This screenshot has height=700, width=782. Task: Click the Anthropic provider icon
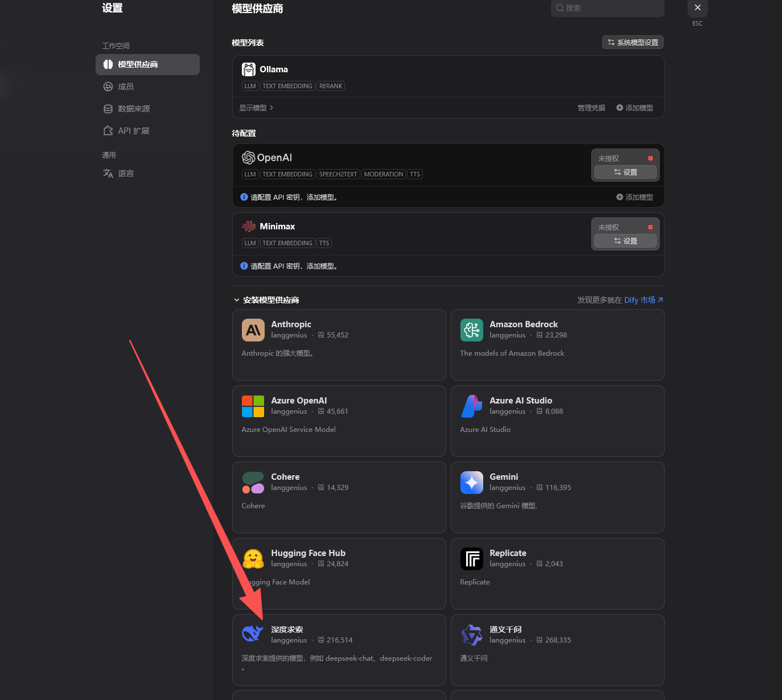click(x=253, y=330)
